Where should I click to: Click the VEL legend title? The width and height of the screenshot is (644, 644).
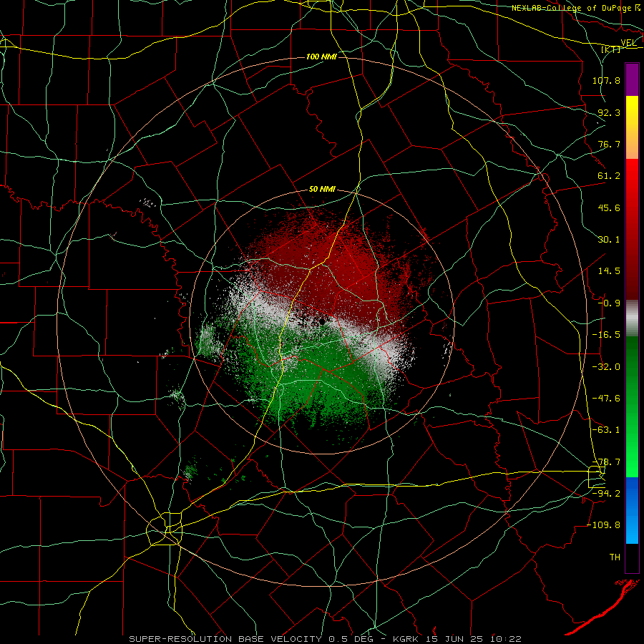628,43
